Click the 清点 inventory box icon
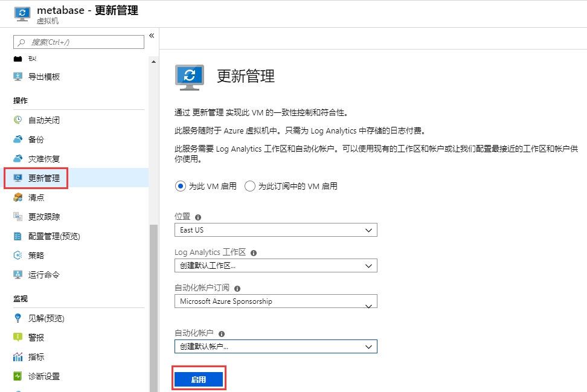The height and width of the screenshot is (392, 587). point(18,198)
